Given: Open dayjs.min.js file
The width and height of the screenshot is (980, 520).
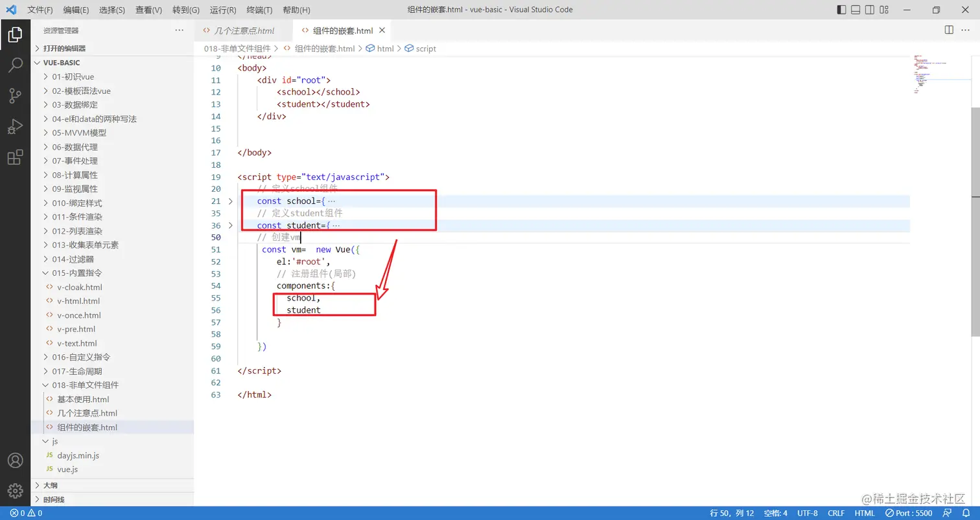Looking at the screenshot, I should click(x=113, y=455).
